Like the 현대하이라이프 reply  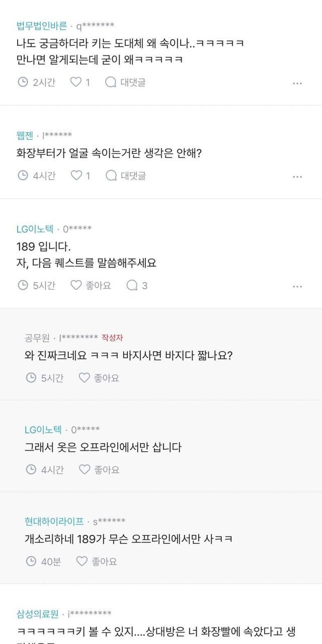82,561
